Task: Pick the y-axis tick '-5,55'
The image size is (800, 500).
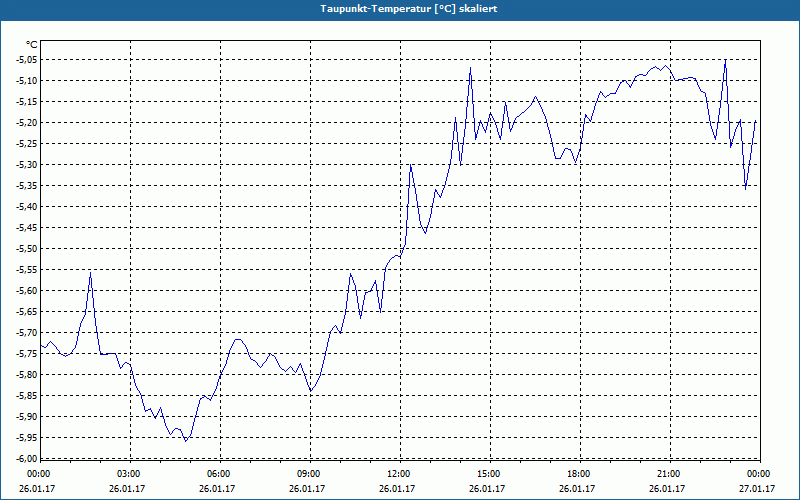Action: coord(27,269)
